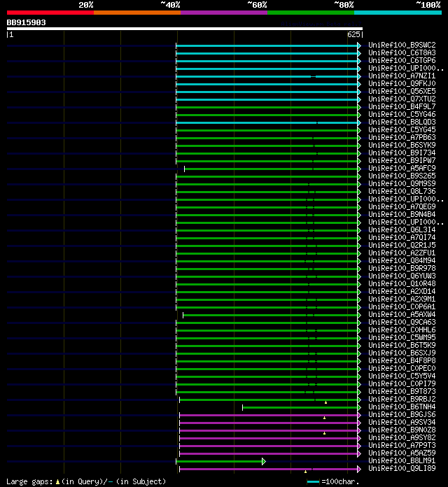
Task: Select the UniRef100_Q6YUW3 label
Action: [x=402, y=276]
